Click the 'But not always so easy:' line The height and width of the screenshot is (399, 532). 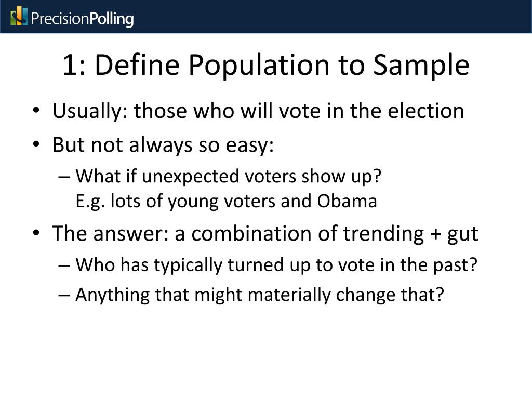(163, 145)
